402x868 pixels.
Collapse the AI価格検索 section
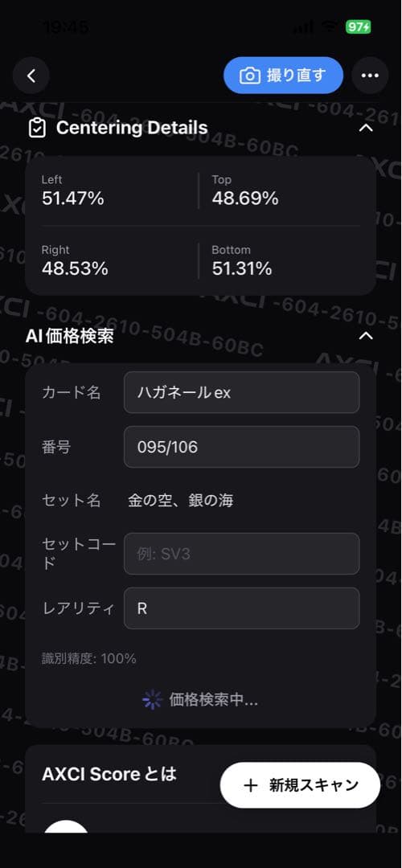coord(366,336)
